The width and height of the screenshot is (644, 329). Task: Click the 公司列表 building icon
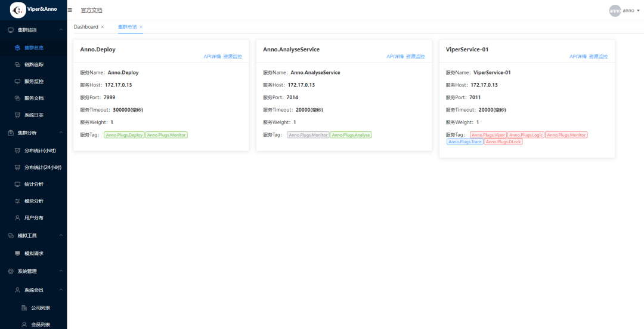tap(24, 308)
